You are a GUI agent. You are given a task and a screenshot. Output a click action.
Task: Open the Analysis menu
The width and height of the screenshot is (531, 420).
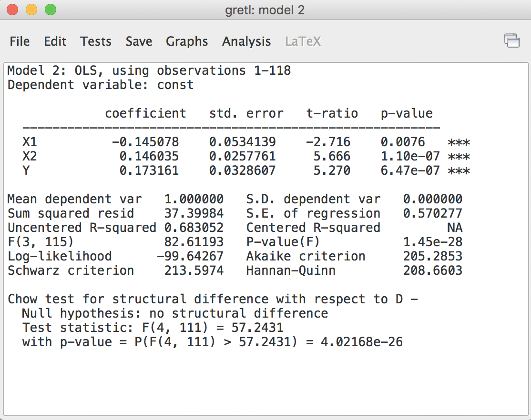click(x=246, y=41)
